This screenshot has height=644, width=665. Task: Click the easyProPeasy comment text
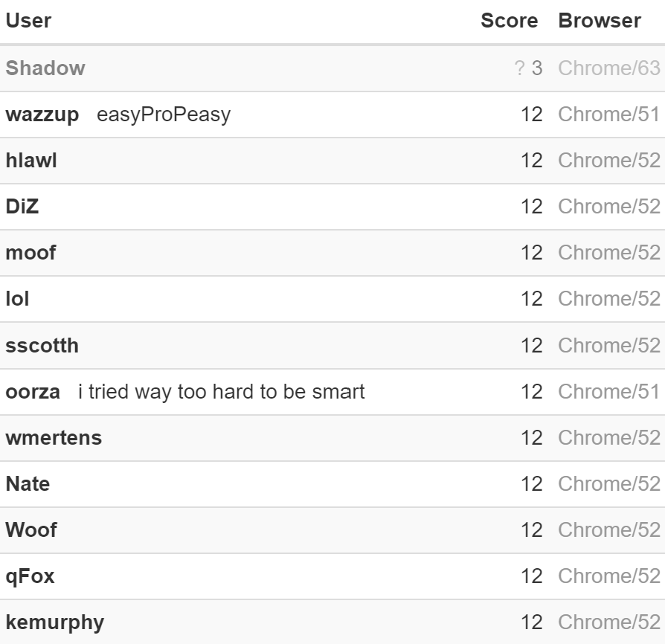click(x=164, y=115)
